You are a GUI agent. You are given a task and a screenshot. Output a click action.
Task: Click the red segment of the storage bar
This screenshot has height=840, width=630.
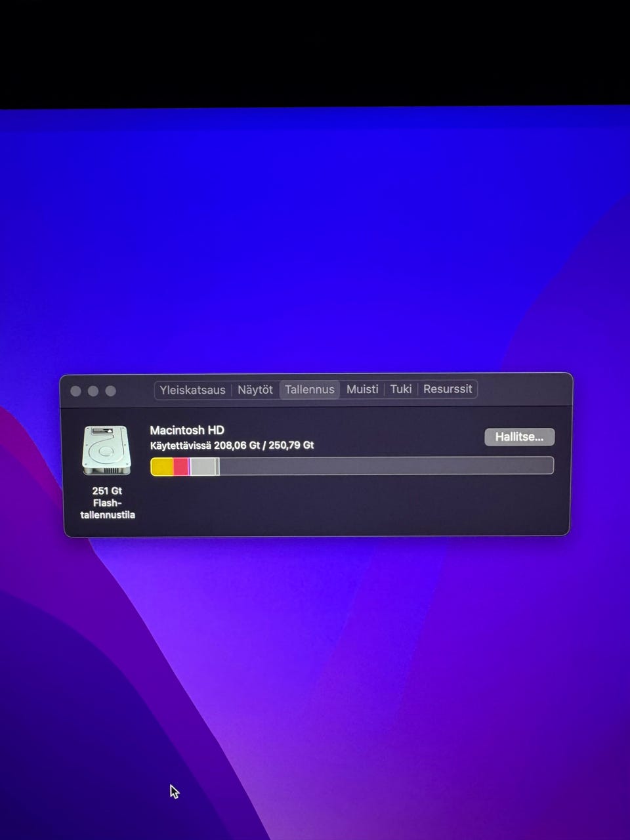click(181, 467)
